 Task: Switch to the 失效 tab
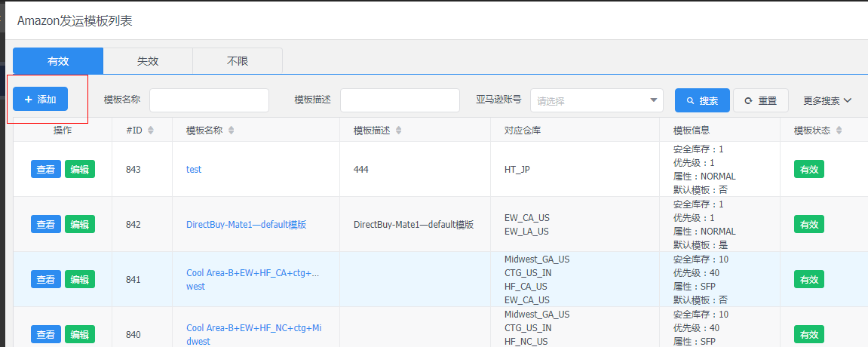tap(148, 61)
